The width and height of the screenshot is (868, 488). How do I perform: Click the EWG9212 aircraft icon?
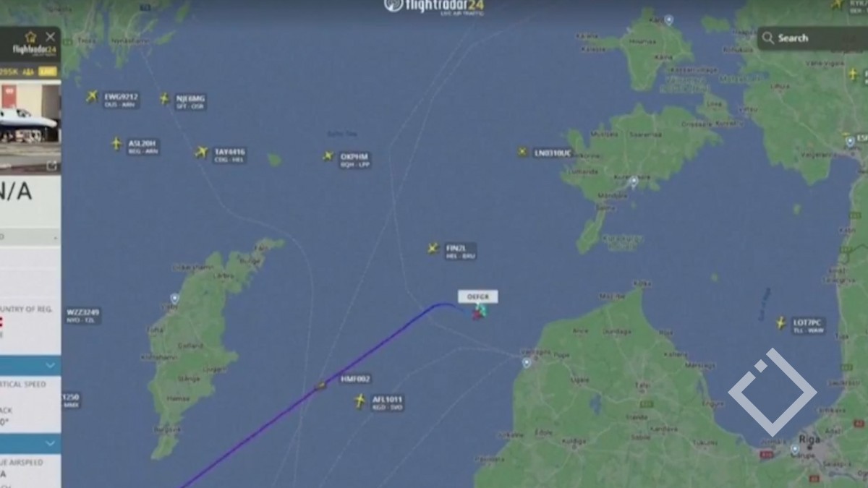92,96
